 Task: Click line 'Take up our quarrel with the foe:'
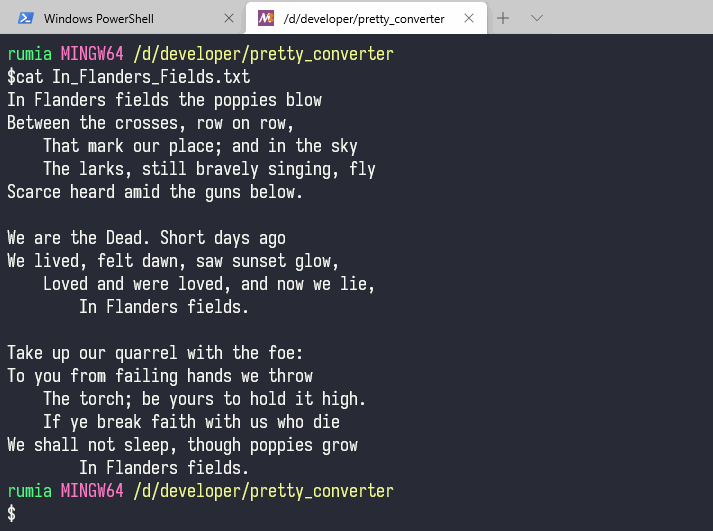pyautogui.click(x=155, y=353)
